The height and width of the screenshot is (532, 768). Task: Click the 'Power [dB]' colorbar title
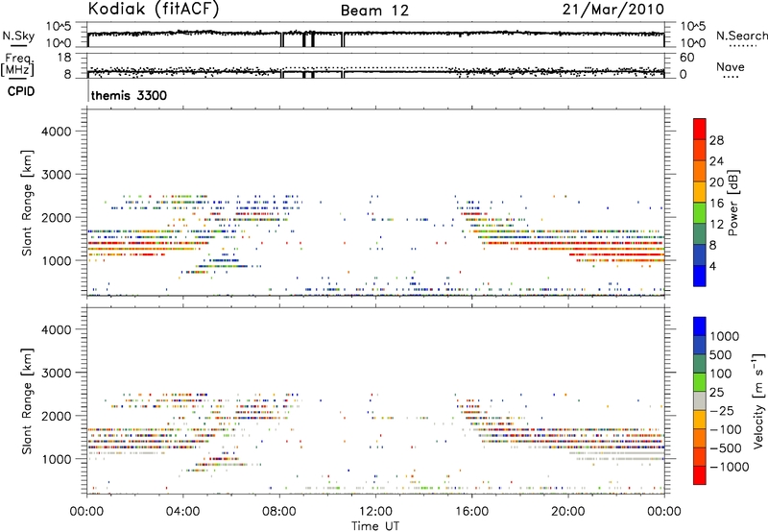(x=732, y=203)
